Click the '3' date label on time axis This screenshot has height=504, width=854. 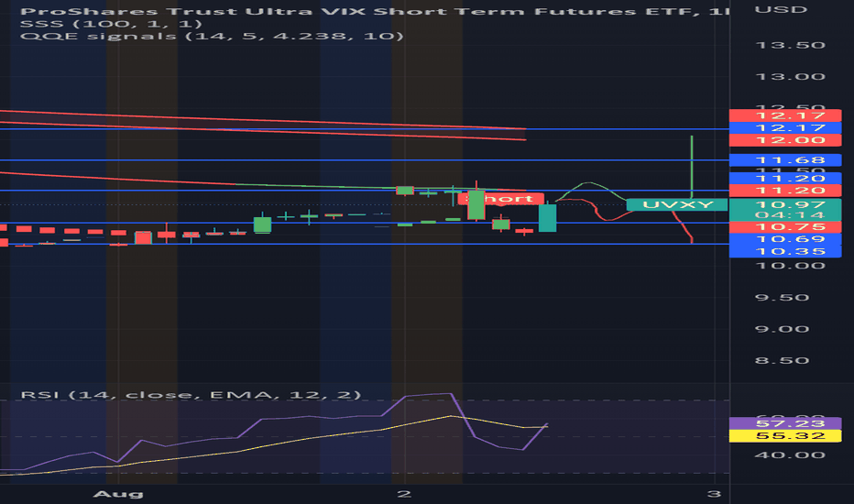point(714,494)
